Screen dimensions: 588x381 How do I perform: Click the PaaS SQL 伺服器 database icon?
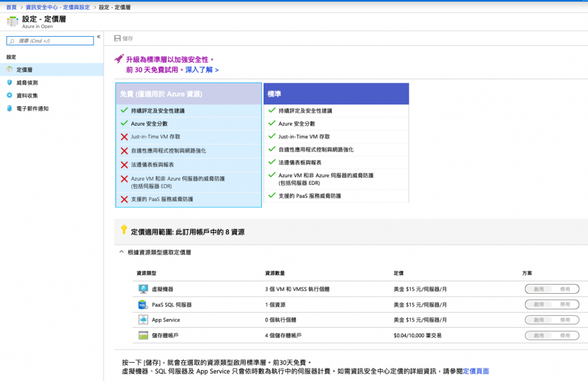143,305
